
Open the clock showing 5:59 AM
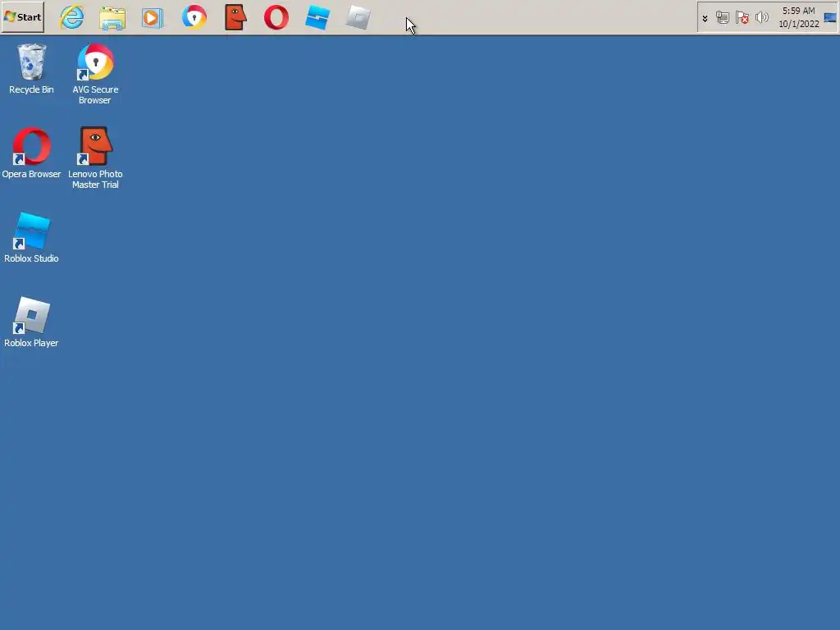799,17
